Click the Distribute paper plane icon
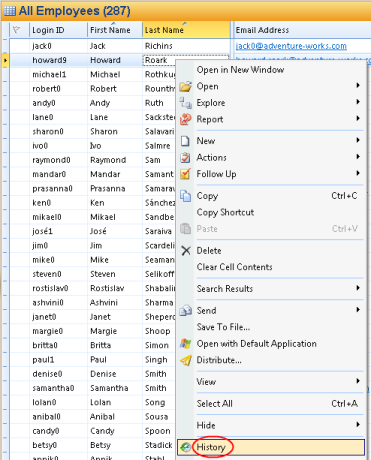Viewport: 371px width, 460px height. 186,360
